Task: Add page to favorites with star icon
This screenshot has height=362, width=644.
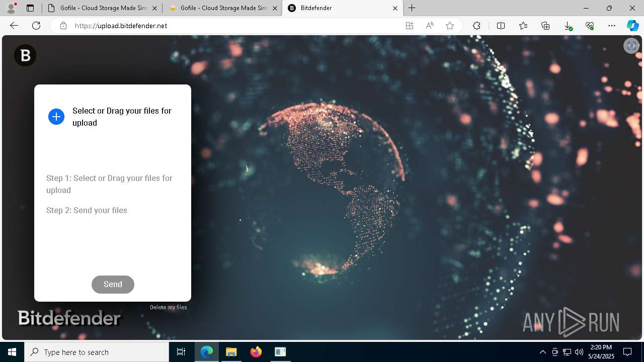Action: (x=450, y=26)
